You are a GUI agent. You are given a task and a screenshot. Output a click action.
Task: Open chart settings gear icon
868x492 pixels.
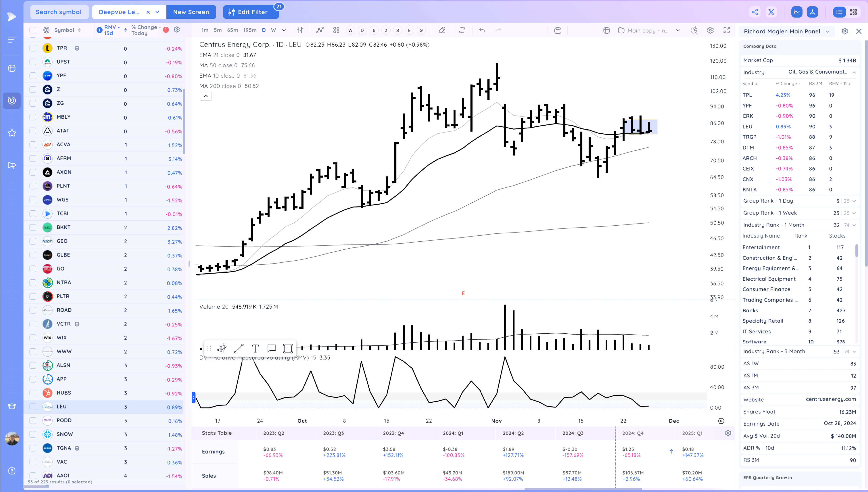710,30
